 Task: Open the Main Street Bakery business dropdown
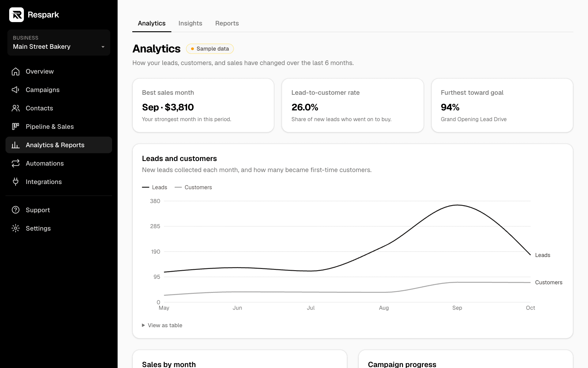(x=59, y=43)
